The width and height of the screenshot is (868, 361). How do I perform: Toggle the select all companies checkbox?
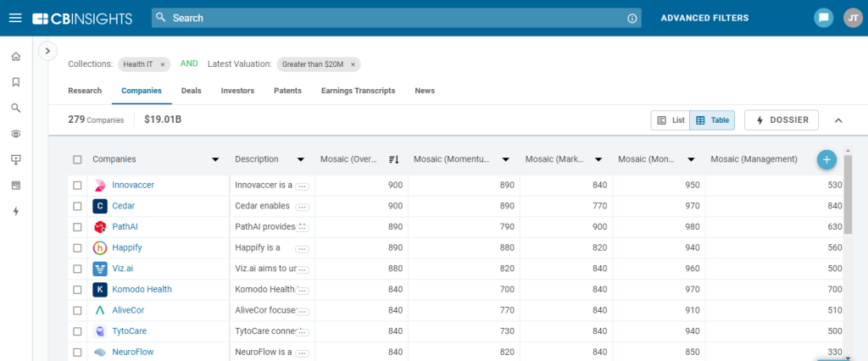78,159
